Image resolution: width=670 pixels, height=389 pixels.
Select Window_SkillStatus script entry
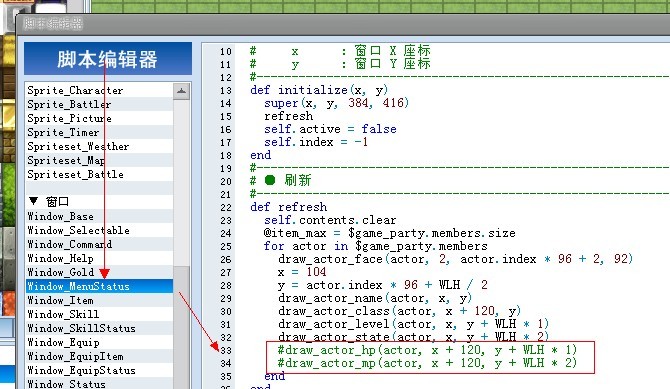(x=99, y=328)
